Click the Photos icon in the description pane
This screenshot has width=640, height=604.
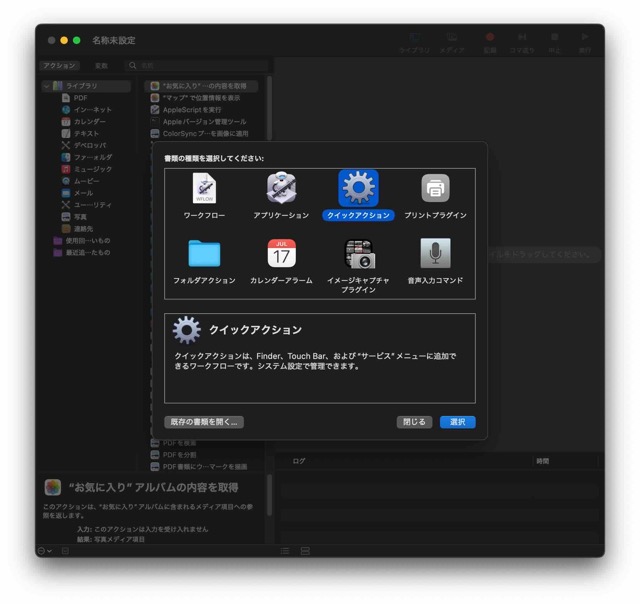coord(53,487)
